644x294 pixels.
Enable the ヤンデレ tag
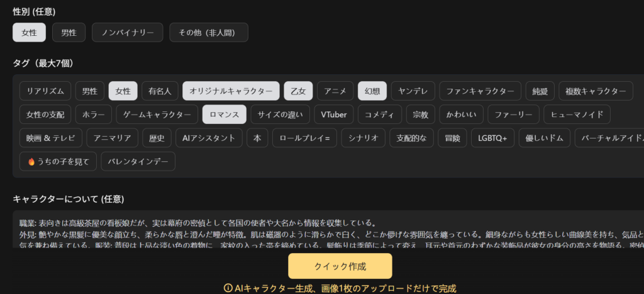pos(413,91)
